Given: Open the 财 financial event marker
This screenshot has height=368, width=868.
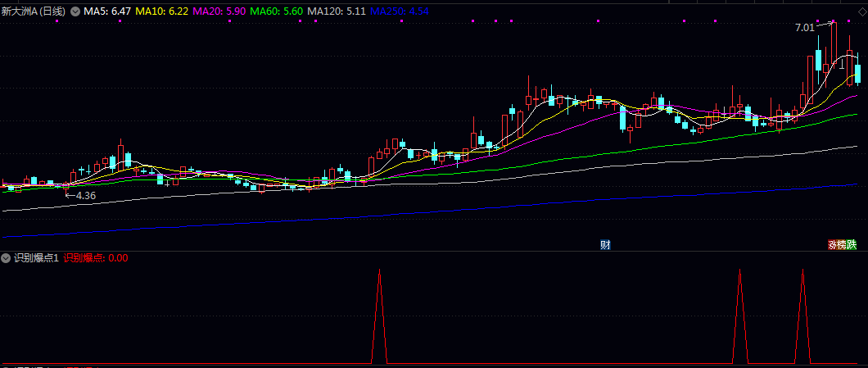Looking at the screenshot, I should (x=605, y=244).
